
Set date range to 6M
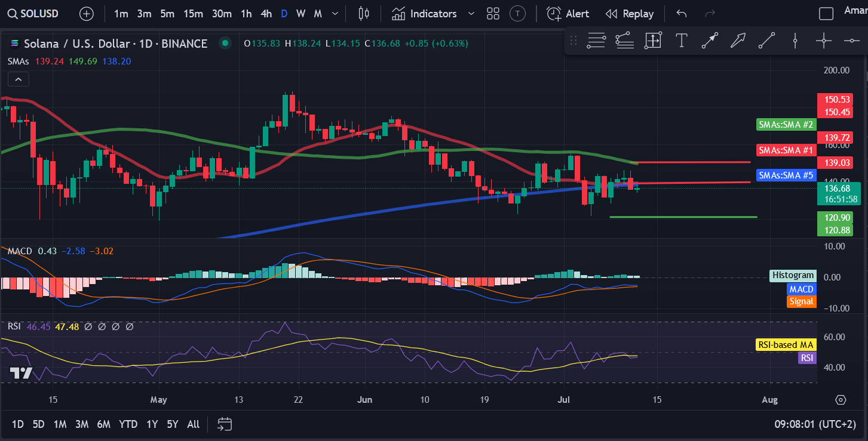tap(103, 424)
